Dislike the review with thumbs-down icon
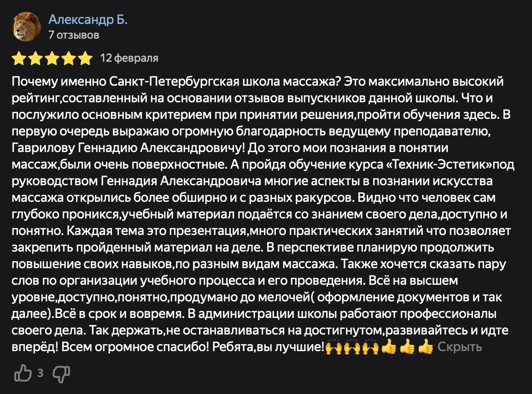The width and height of the screenshot is (532, 394). pos(61,374)
